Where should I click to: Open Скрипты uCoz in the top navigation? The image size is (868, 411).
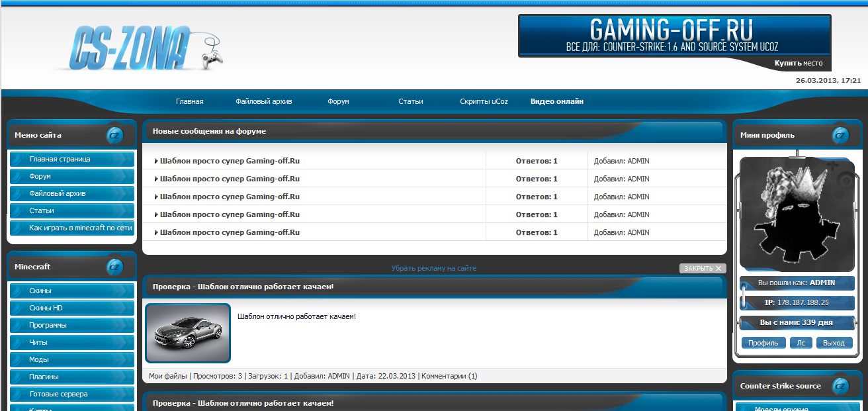484,102
